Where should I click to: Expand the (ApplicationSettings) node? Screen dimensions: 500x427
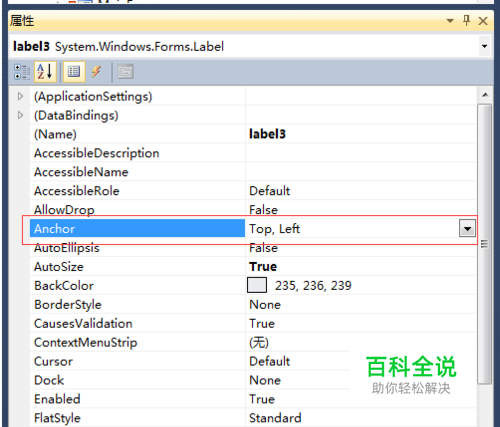point(20,96)
